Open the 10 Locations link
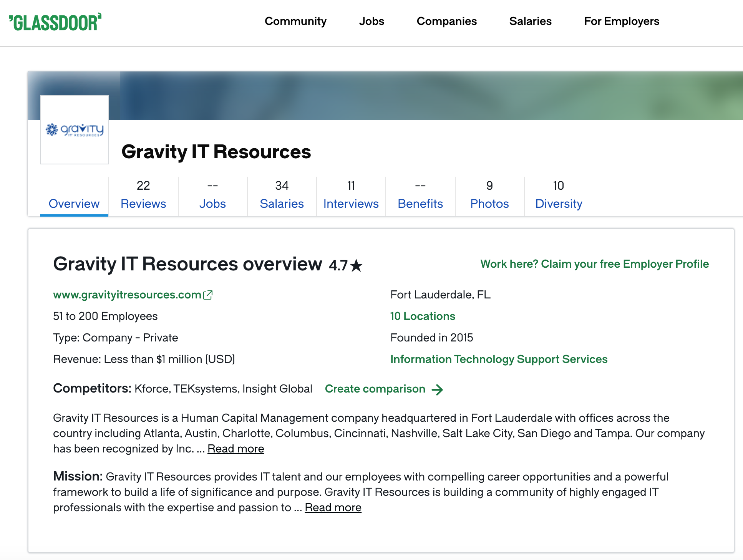 click(423, 316)
